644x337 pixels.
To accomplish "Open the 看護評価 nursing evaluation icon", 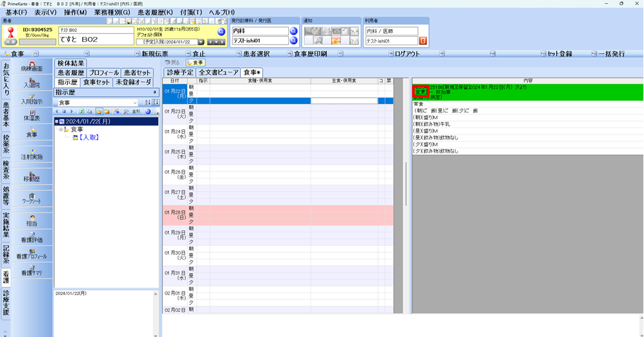I will (32, 237).
